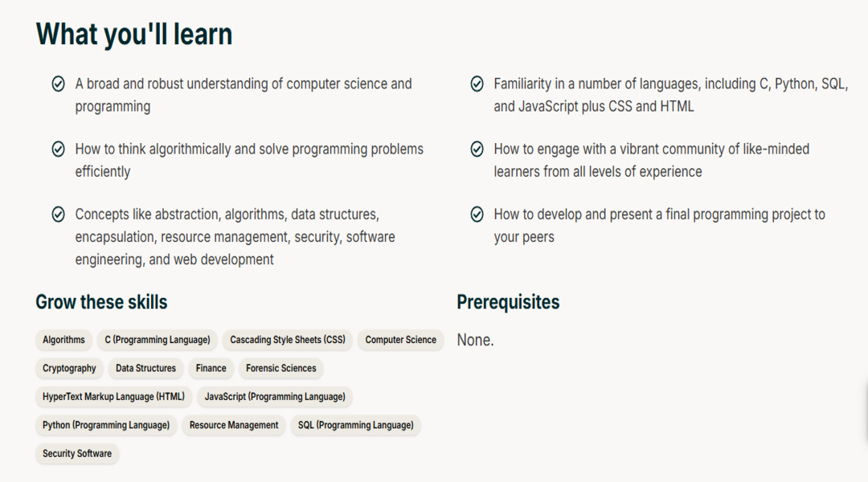Screen dimensions: 868x482
Task: Click checkmark icon beside final programming project
Action: [477, 214]
